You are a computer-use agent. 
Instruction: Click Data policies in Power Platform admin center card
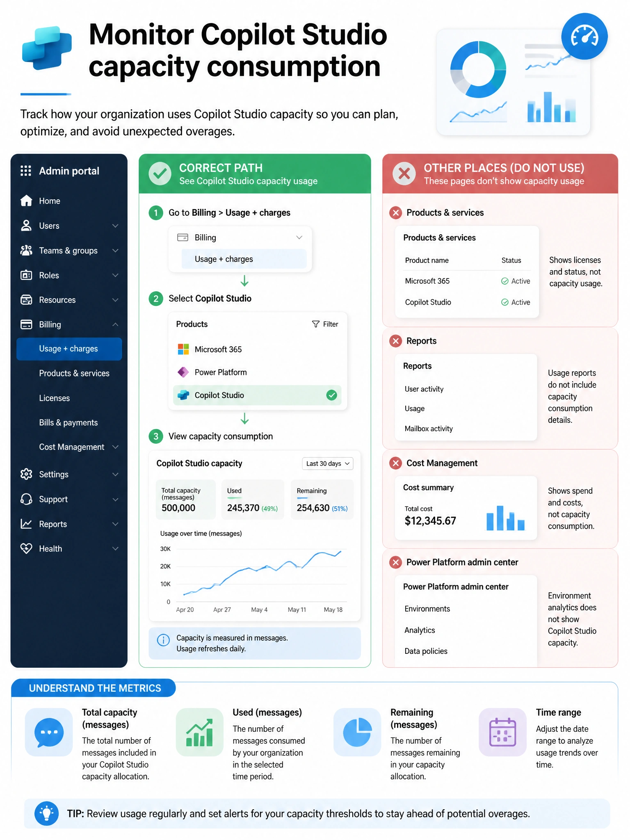426,651
